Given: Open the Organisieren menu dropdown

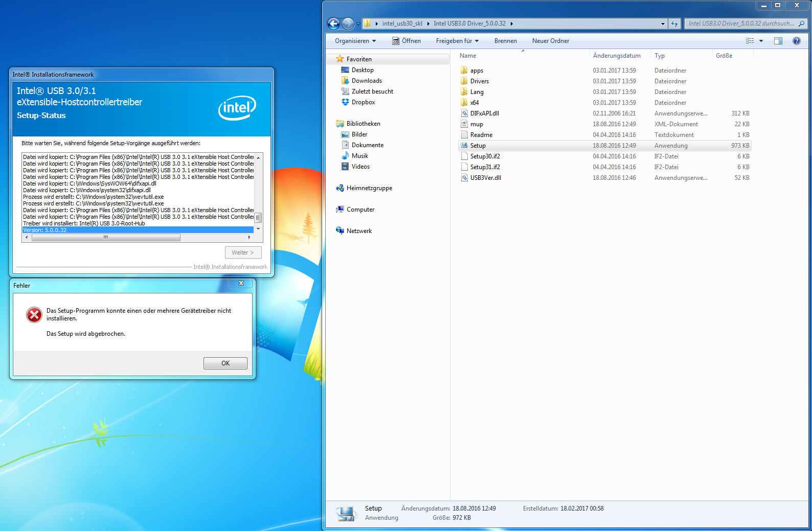Looking at the screenshot, I should pyautogui.click(x=355, y=41).
